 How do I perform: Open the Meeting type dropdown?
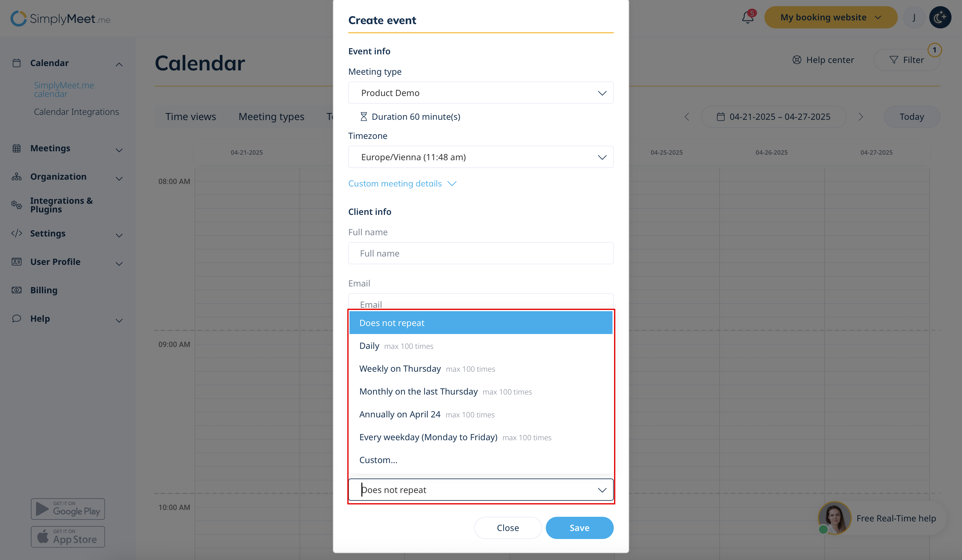coord(481,93)
